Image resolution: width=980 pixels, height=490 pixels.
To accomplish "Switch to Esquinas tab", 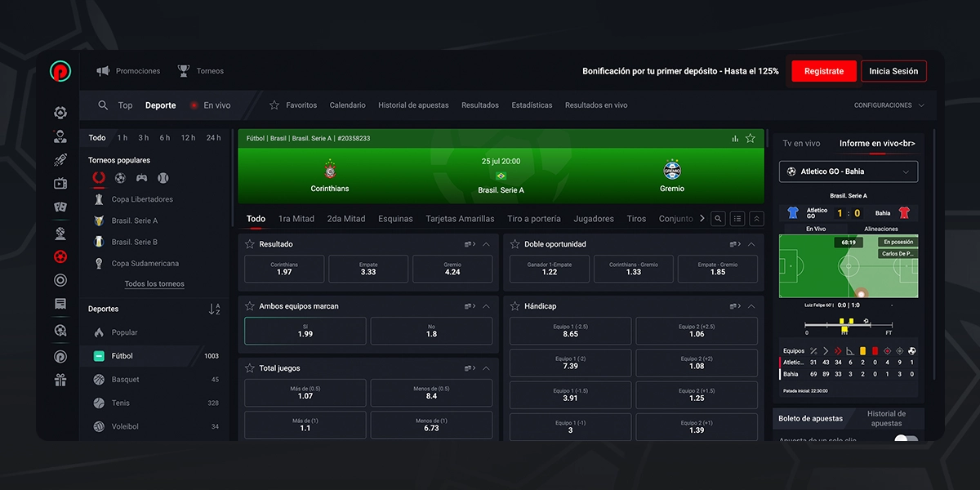I will click(395, 219).
